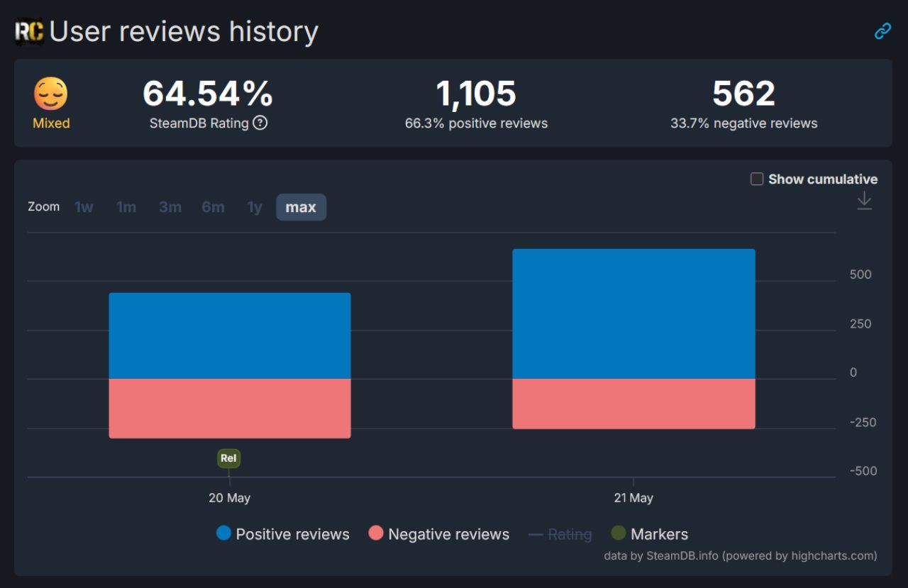The height and width of the screenshot is (588, 908).
Task: Click the permalink chain icon
Action: pos(882,31)
